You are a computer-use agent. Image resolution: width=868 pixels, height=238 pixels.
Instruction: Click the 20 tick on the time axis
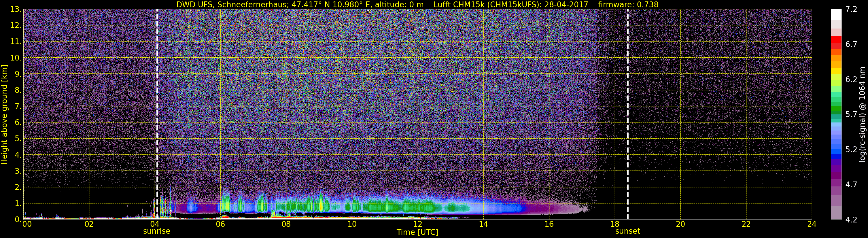pyautogui.click(x=680, y=224)
